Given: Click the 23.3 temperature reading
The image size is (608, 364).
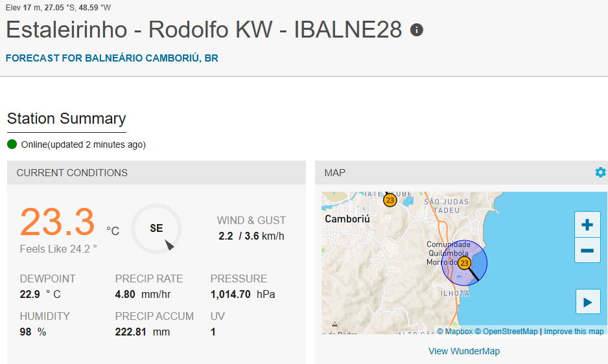Looking at the screenshot, I should coord(58,222).
